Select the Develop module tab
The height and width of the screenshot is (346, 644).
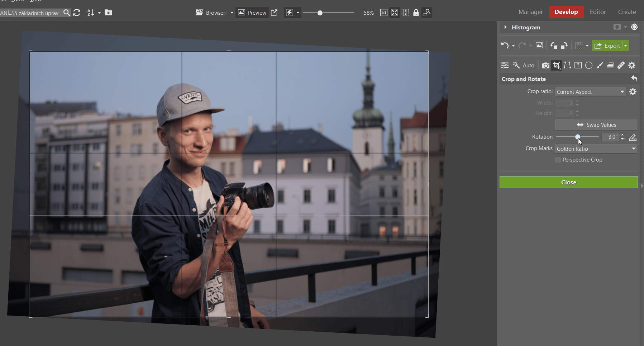click(x=566, y=12)
